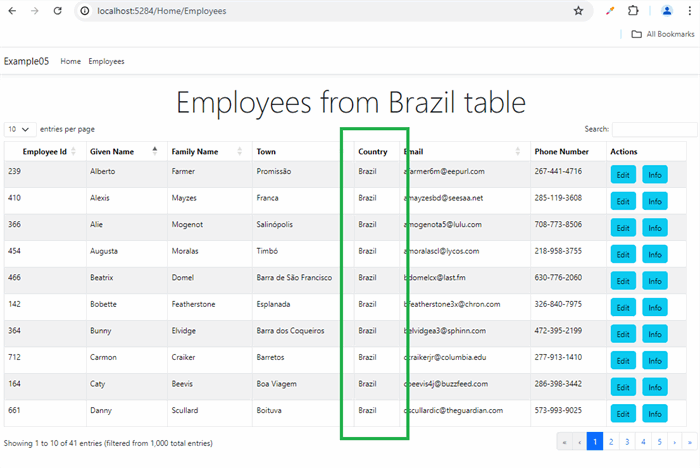Go to next page of results

675,442
